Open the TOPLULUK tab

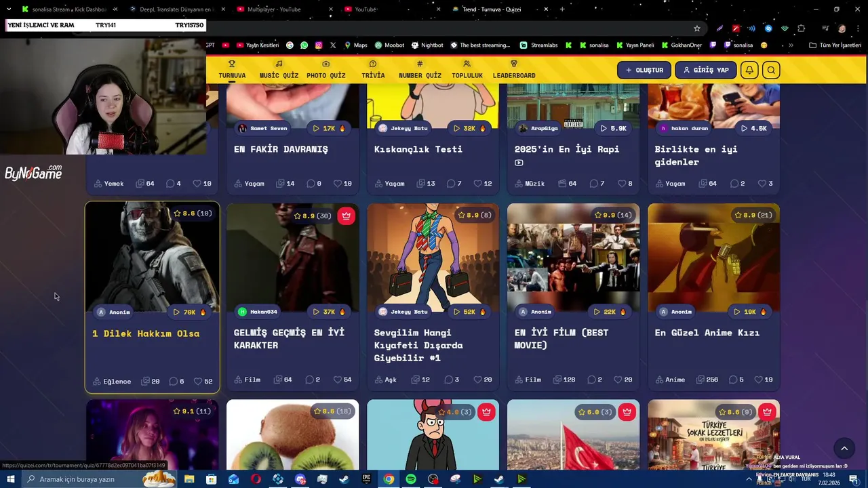pyautogui.click(x=467, y=70)
